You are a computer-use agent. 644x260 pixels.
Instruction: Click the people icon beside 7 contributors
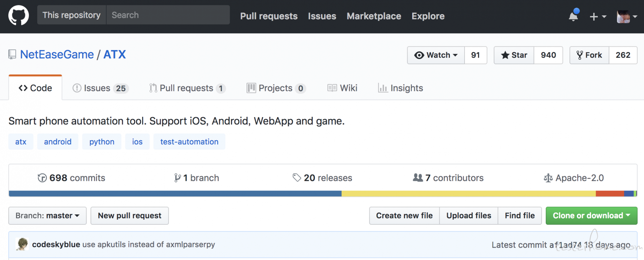coord(418,177)
